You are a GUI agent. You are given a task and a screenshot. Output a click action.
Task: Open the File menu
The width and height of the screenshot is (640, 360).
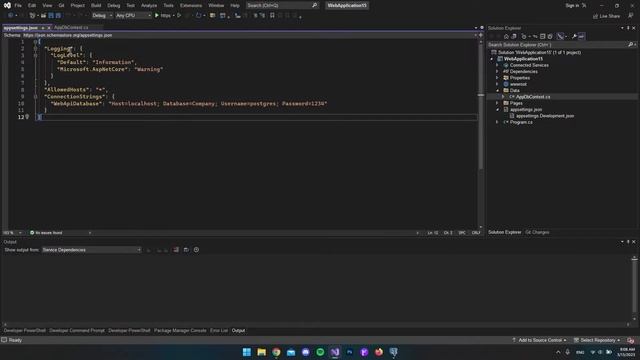[18, 5]
